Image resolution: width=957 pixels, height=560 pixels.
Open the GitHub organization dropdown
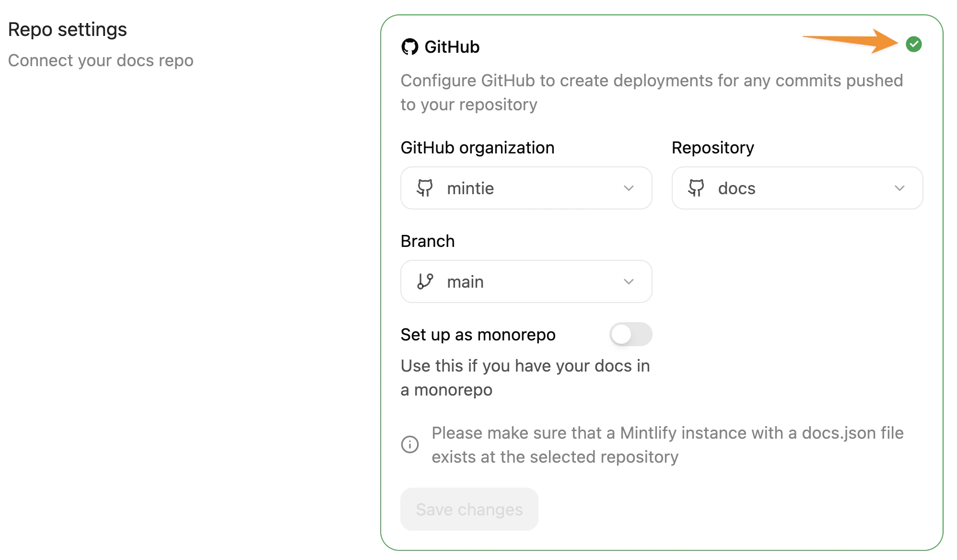630,188
